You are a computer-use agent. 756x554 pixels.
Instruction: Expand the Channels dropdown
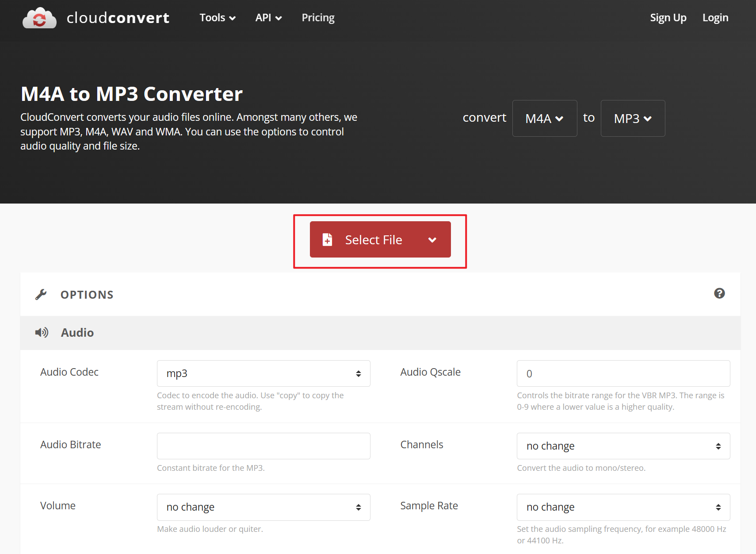pyautogui.click(x=623, y=446)
